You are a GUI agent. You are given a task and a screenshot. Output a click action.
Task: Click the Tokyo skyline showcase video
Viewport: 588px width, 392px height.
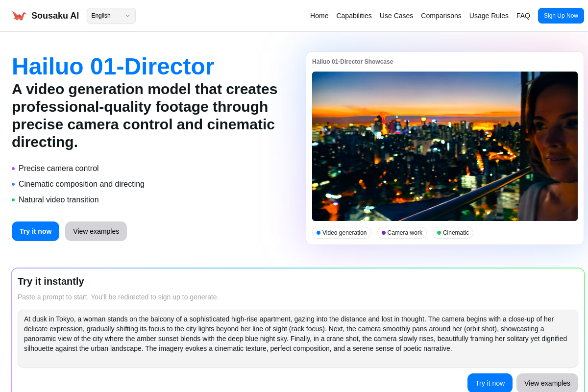click(x=444, y=146)
